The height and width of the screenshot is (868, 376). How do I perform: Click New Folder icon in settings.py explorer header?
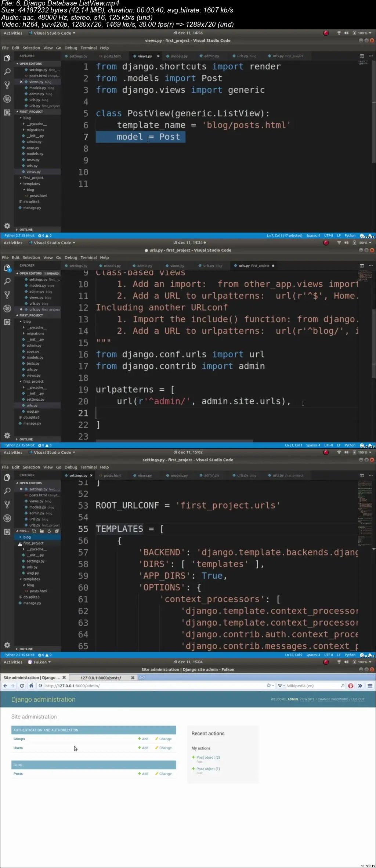coord(41,531)
